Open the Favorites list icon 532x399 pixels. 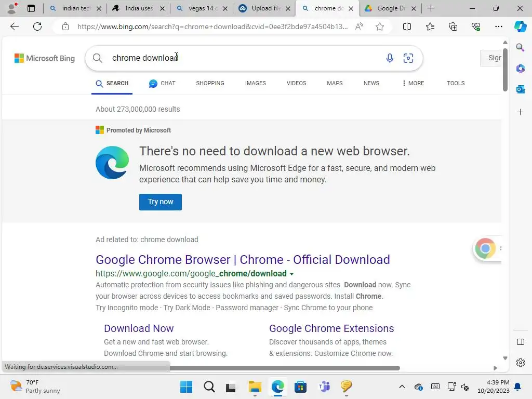click(x=430, y=26)
